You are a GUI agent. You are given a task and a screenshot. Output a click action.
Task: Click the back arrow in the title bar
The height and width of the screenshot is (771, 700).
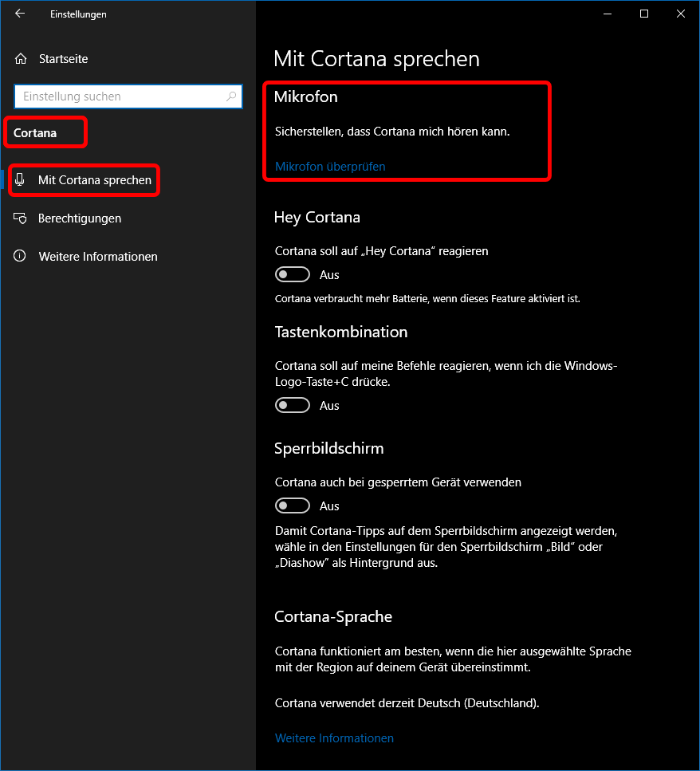tap(20, 14)
